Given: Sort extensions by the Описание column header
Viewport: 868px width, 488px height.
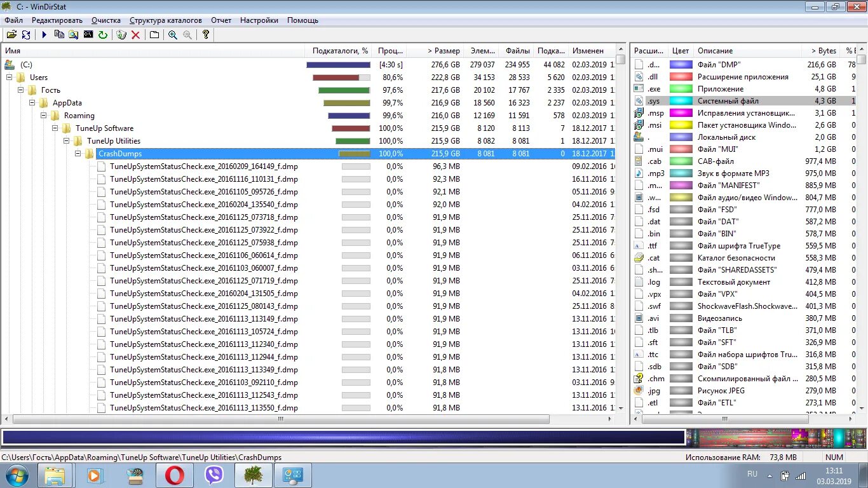Looking at the screenshot, I should coord(748,51).
